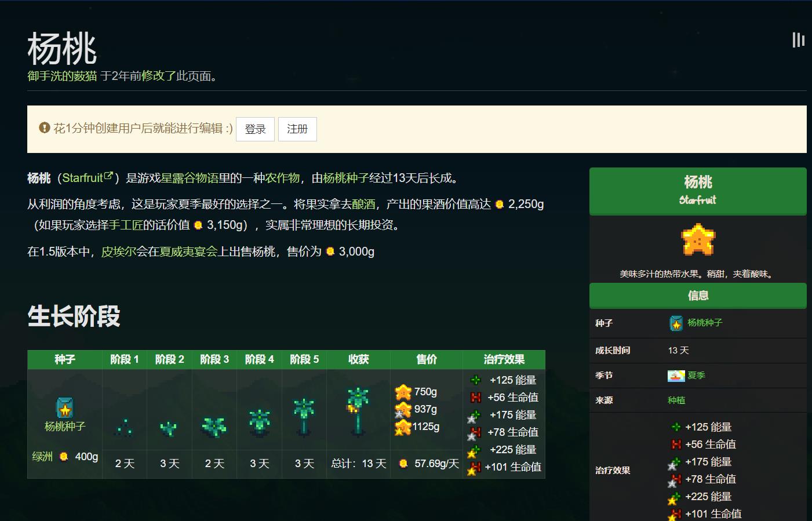812x521 pixels.
Task: Click the energy icon beside +125 能量 in table
Action: click(x=476, y=380)
